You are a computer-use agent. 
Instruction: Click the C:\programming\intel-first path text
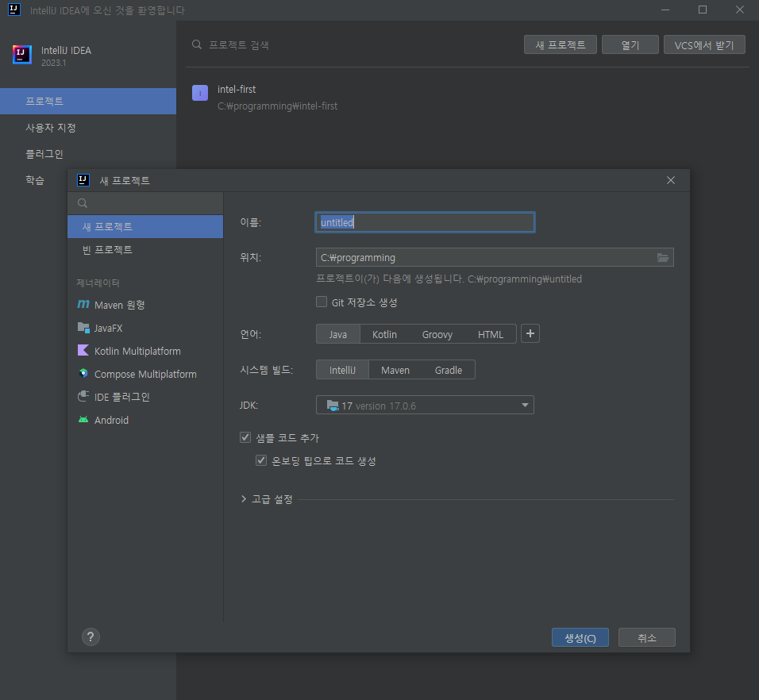click(277, 106)
